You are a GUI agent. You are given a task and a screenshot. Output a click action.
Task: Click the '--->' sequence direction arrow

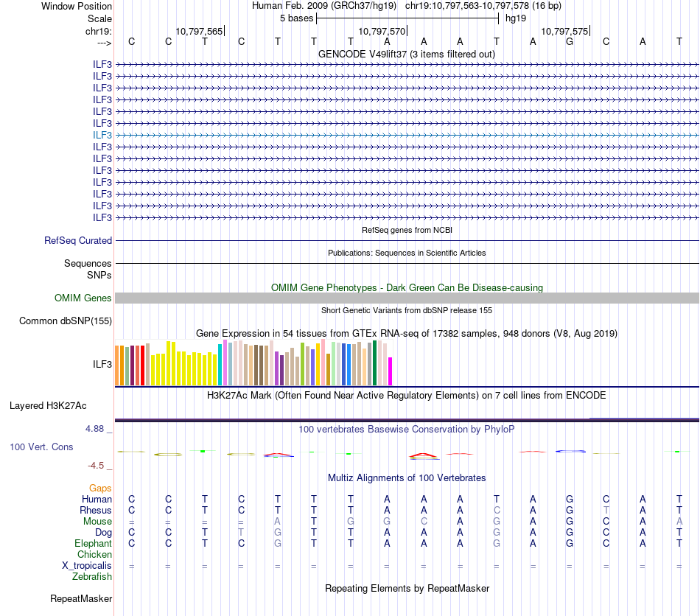105,43
